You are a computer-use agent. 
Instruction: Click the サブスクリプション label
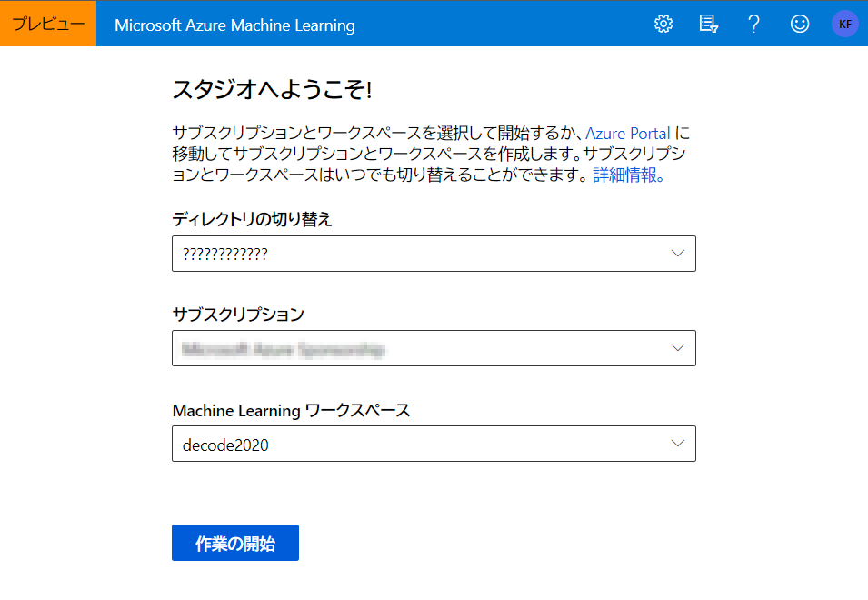239,315
